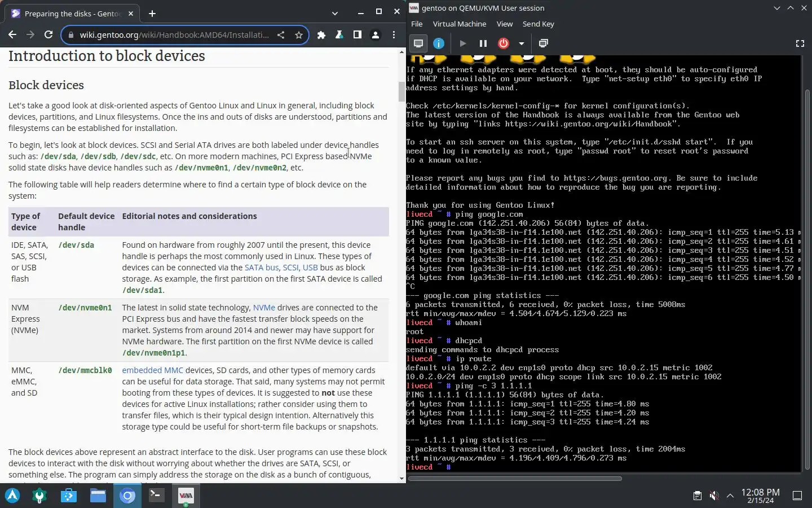Open Chrome three-dot menu
The width and height of the screenshot is (812, 508).
(394, 35)
